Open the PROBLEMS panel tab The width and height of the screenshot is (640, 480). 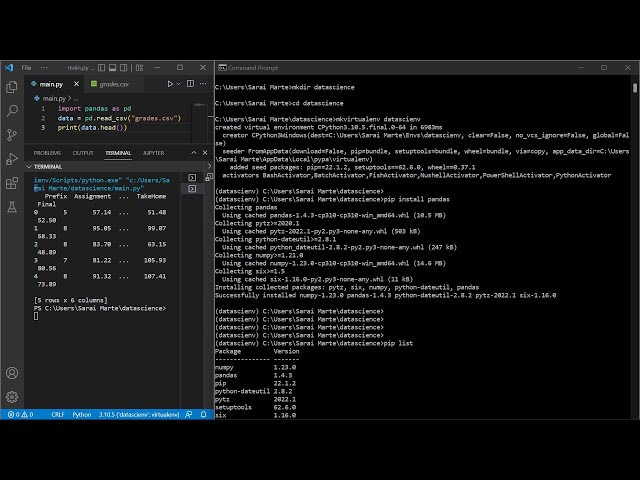[x=47, y=153]
